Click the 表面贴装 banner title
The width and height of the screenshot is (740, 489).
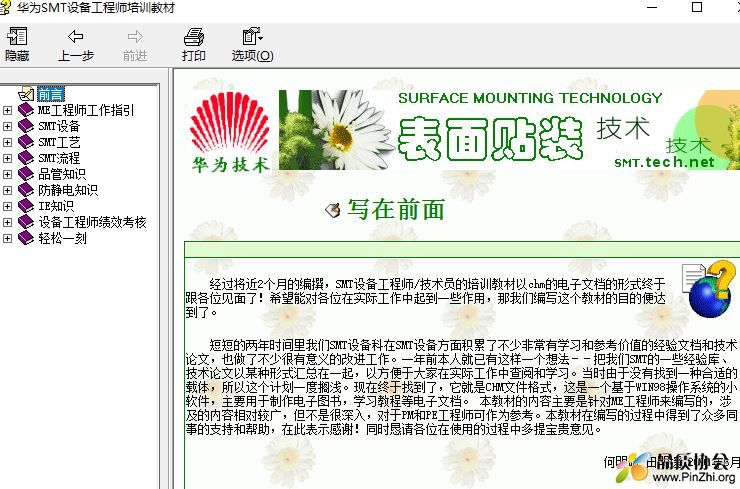tap(491, 138)
